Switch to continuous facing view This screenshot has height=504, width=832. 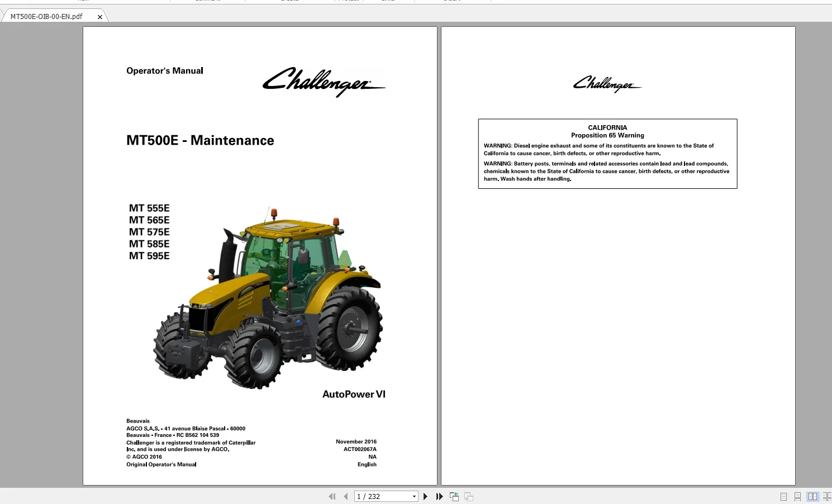tap(827, 497)
